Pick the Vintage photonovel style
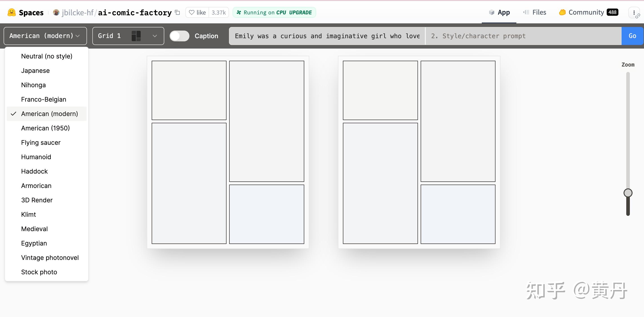The width and height of the screenshot is (644, 317). (50, 258)
